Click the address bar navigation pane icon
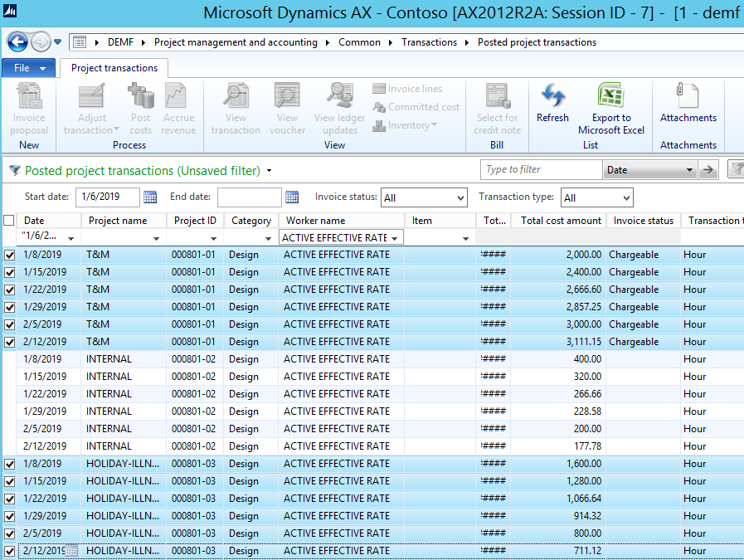This screenshot has height=560, width=744. [x=80, y=42]
